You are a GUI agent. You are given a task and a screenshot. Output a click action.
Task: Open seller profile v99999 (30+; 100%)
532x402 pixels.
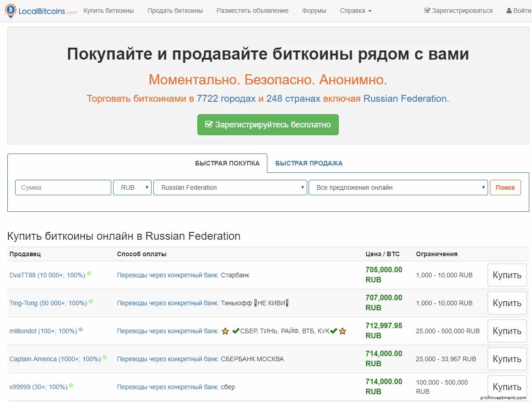pyautogui.click(x=38, y=387)
